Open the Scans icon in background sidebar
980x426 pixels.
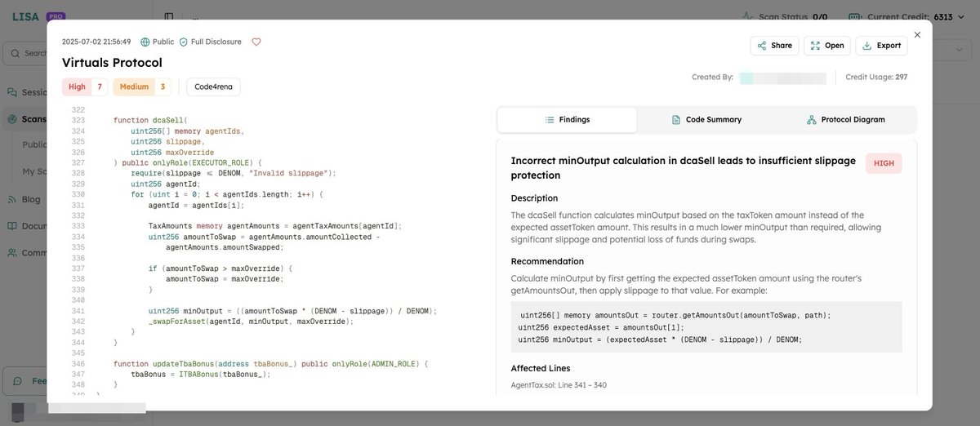click(x=12, y=119)
